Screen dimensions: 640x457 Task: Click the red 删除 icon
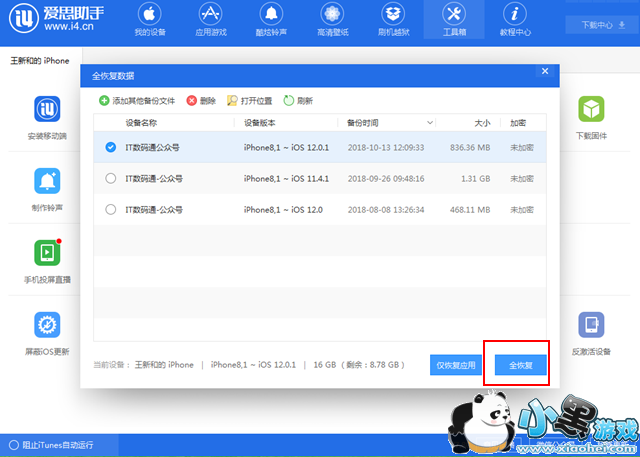tap(191, 100)
